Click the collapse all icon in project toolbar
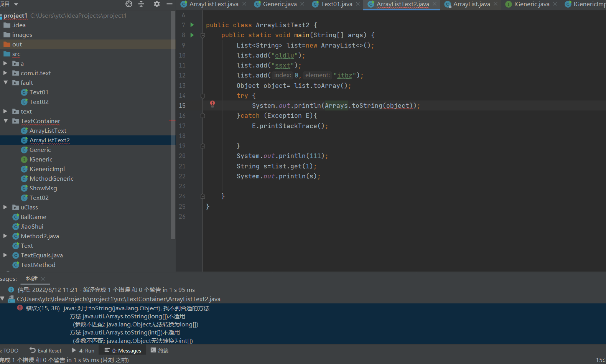 tap(141, 4)
